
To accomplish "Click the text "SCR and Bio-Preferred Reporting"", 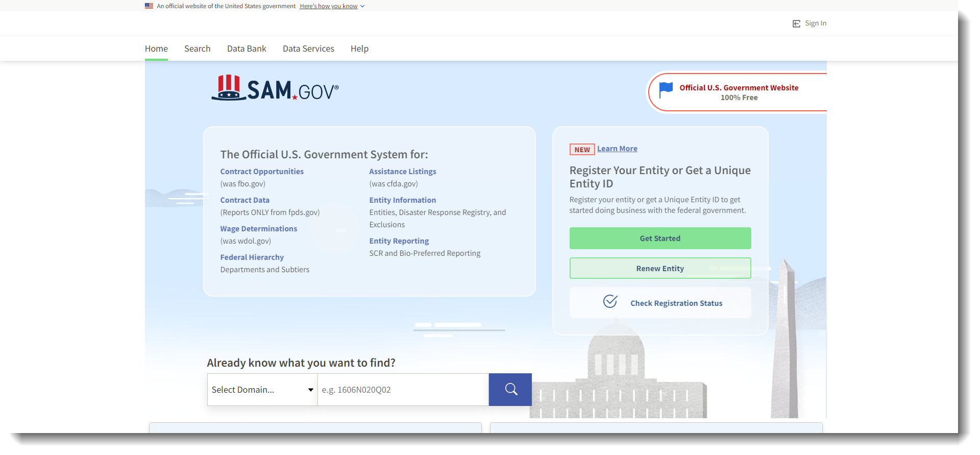I will 425,253.
